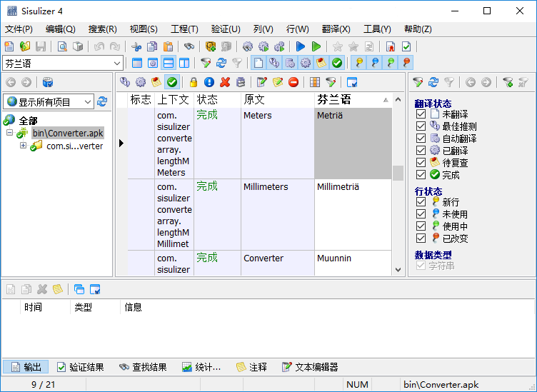This screenshot has height=392, width=537.
Task: Click the red pin row-state filter icon
Action: [406, 63]
